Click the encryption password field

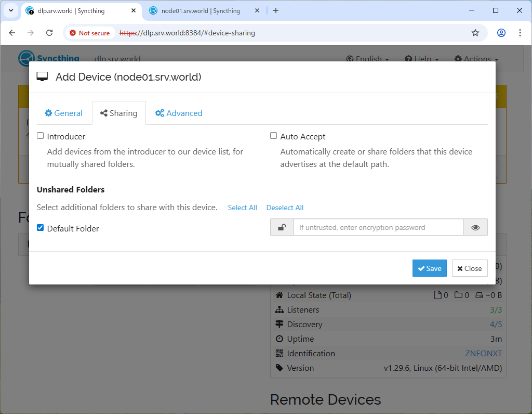click(x=378, y=227)
